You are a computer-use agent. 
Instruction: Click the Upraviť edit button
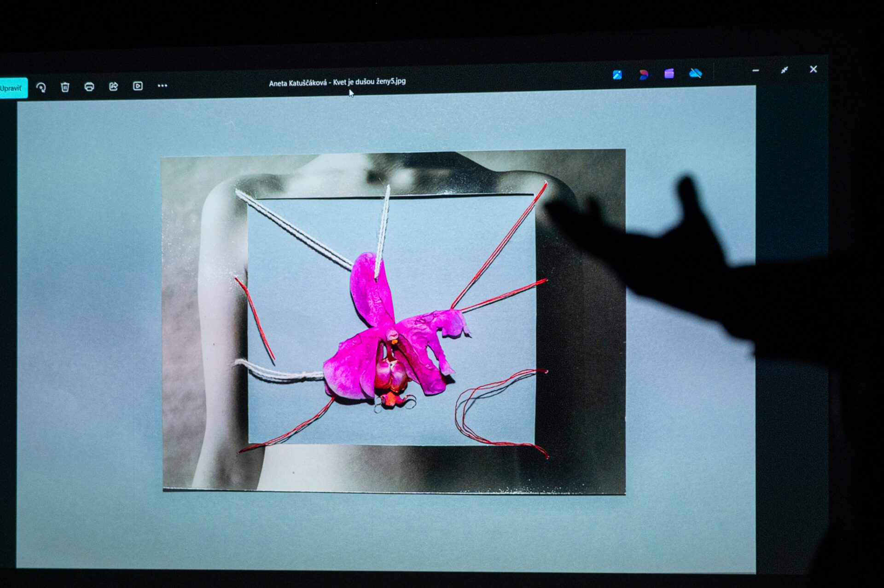coord(12,88)
